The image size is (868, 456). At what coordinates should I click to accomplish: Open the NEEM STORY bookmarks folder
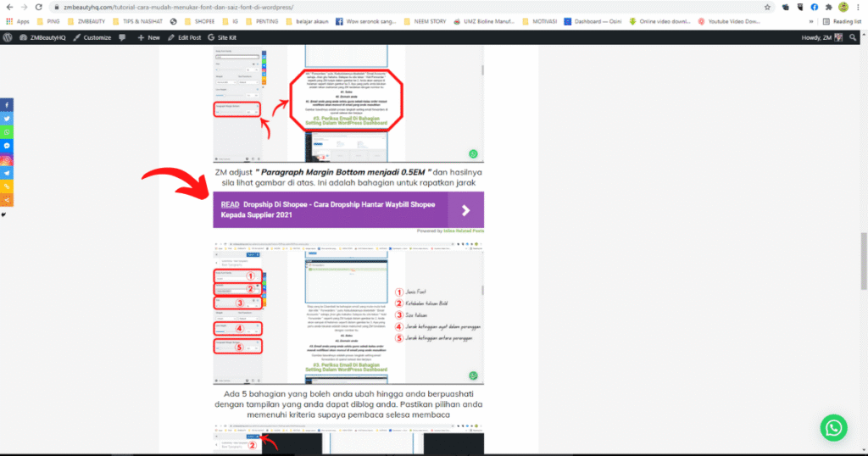(426, 21)
